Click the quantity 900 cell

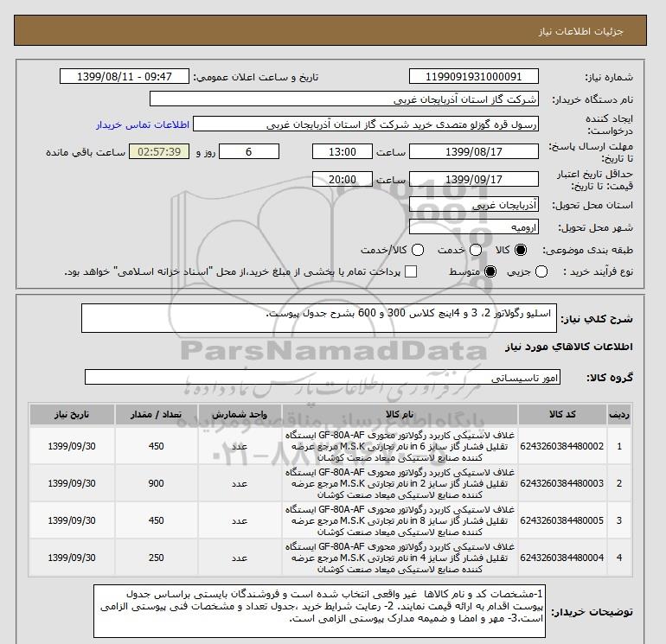[x=156, y=483]
